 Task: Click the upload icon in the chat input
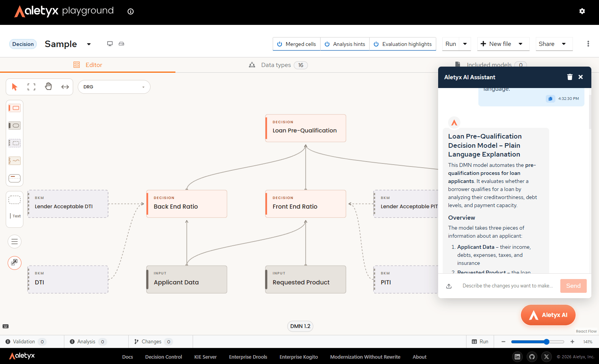tap(449, 286)
